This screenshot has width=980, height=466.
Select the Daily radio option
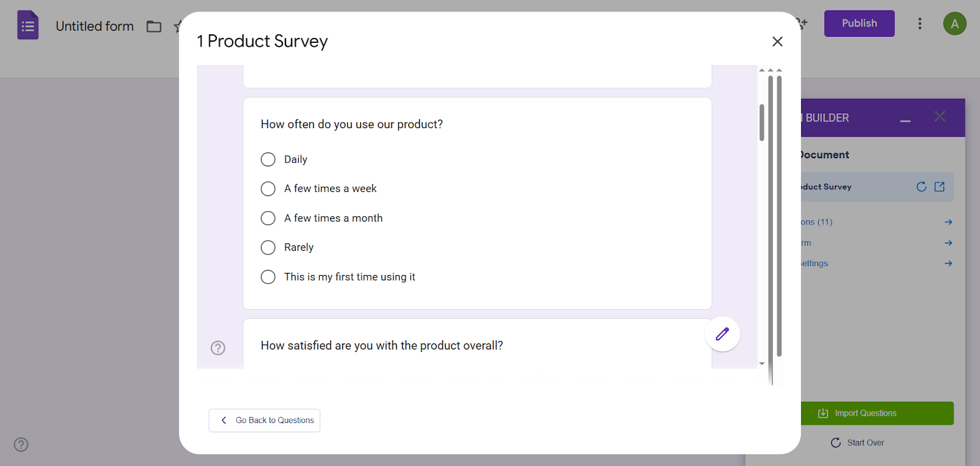[x=268, y=159]
